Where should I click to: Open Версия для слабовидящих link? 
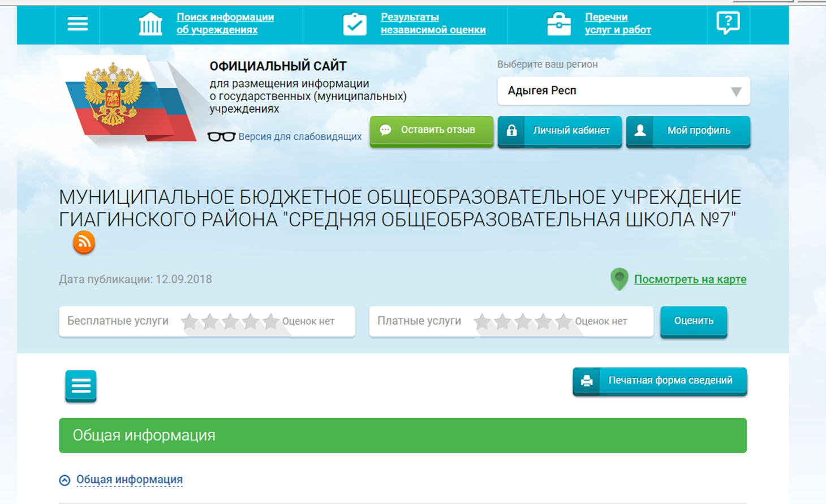300,136
